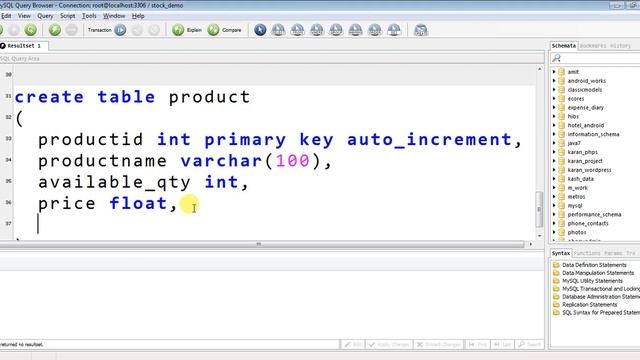Select the Resultset 1 tab
This screenshot has width=640, height=360.
pos(24,46)
